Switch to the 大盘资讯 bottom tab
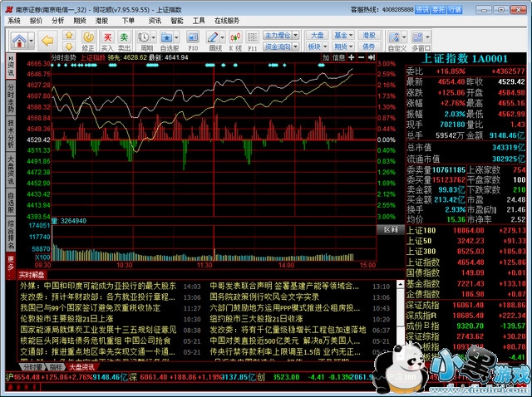The width and height of the screenshot is (532, 397). pos(81,367)
